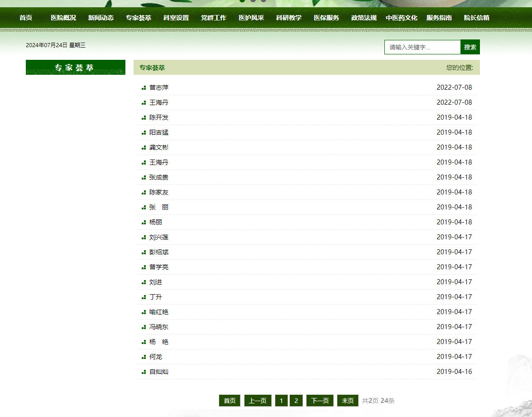Select the 专家荟萃 sidebar heading

click(x=75, y=67)
